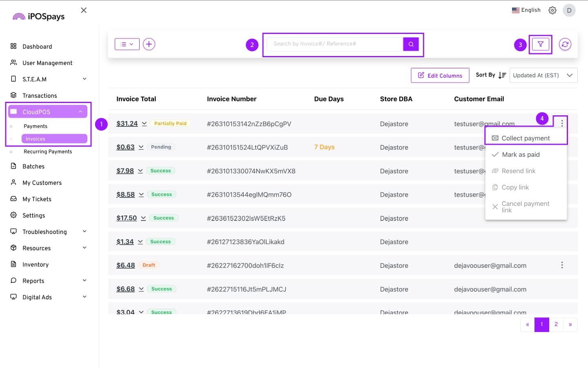The width and height of the screenshot is (588, 368).
Task: Open Recurring Payments in the sidebar
Action: pyautogui.click(x=48, y=152)
